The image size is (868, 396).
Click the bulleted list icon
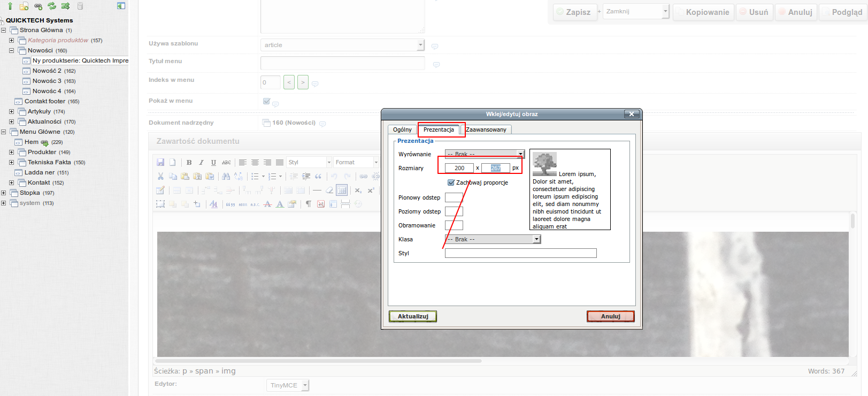256,176
